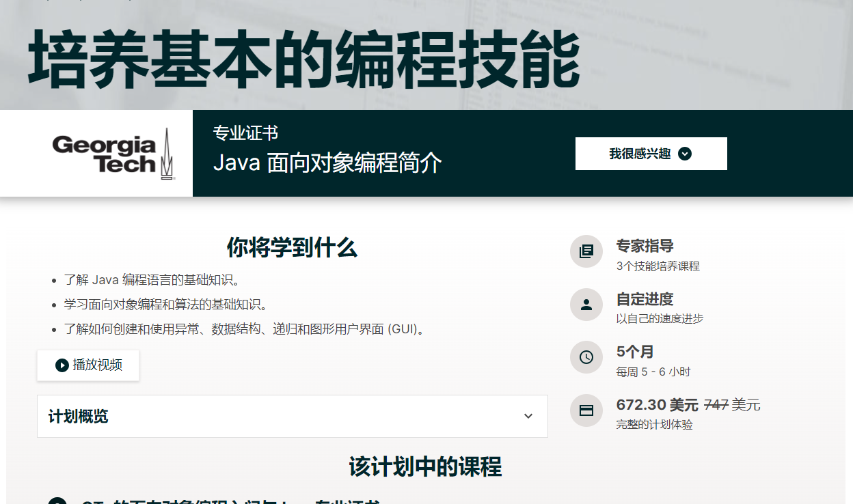Image resolution: width=853 pixels, height=504 pixels.
Task: Click the chevron icon inside 我很感兴趣
Action: 685,154
